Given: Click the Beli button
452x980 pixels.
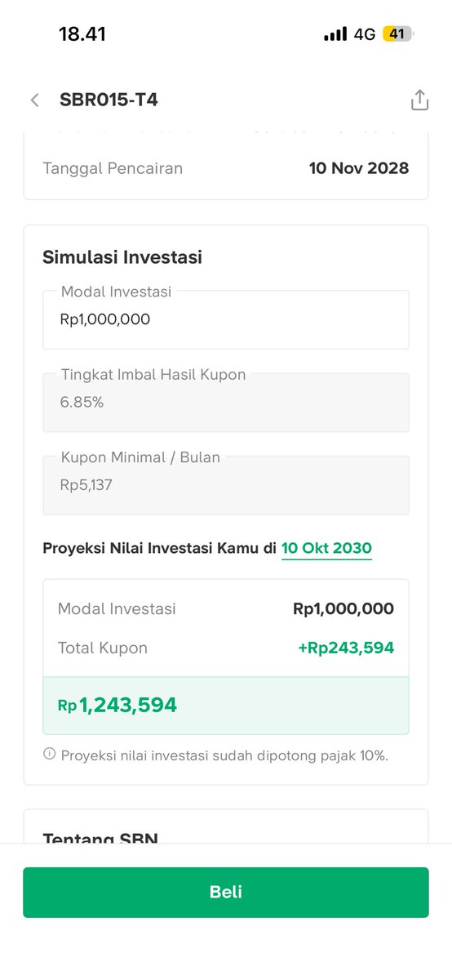Looking at the screenshot, I should point(226,892).
